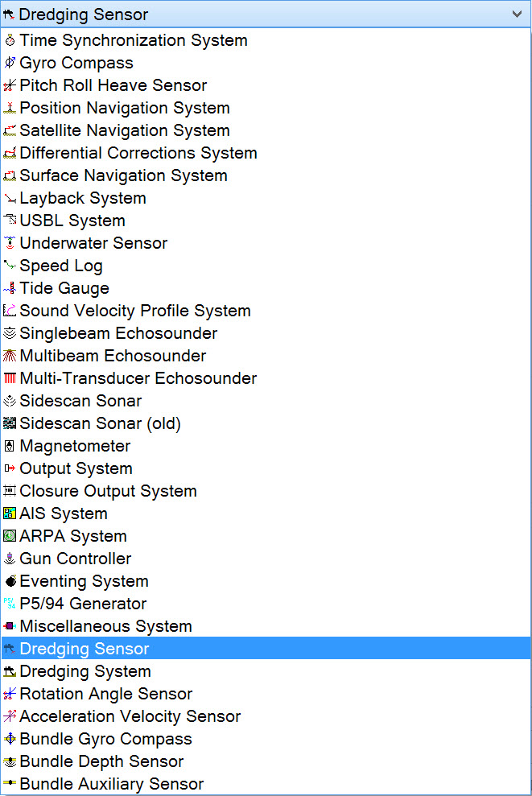Collapse the dropdown using the chevron arrow
This screenshot has width=532, height=796.
(517, 14)
